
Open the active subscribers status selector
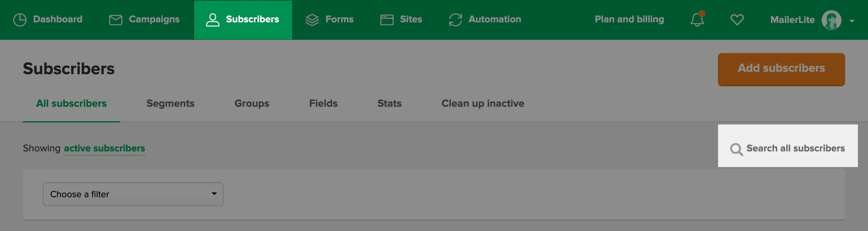[x=105, y=148]
